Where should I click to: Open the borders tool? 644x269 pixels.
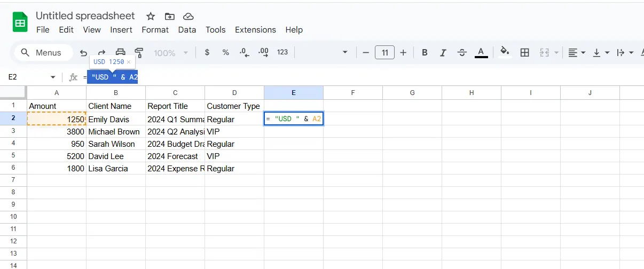[524, 52]
